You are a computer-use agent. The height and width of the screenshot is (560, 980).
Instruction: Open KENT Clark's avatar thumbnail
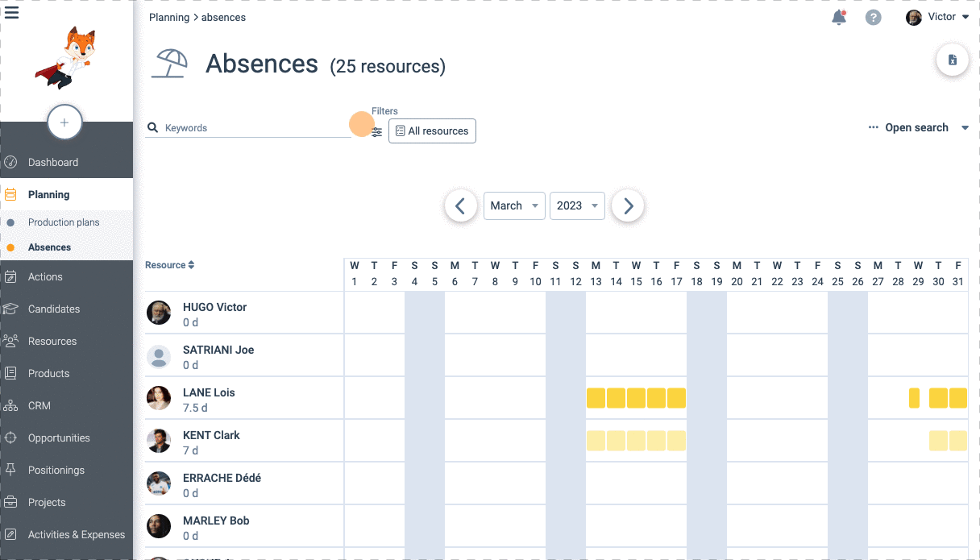[x=159, y=441]
